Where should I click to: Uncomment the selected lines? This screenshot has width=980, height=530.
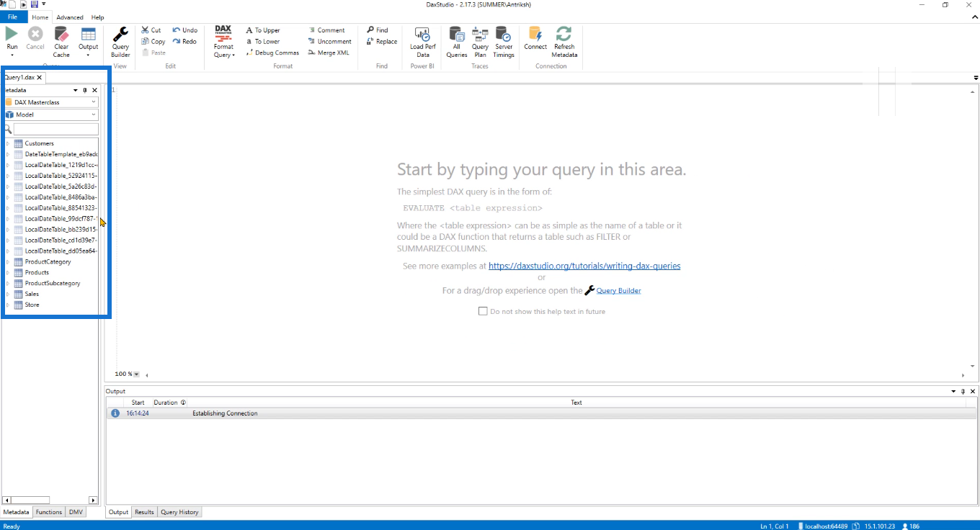pos(329,41)
